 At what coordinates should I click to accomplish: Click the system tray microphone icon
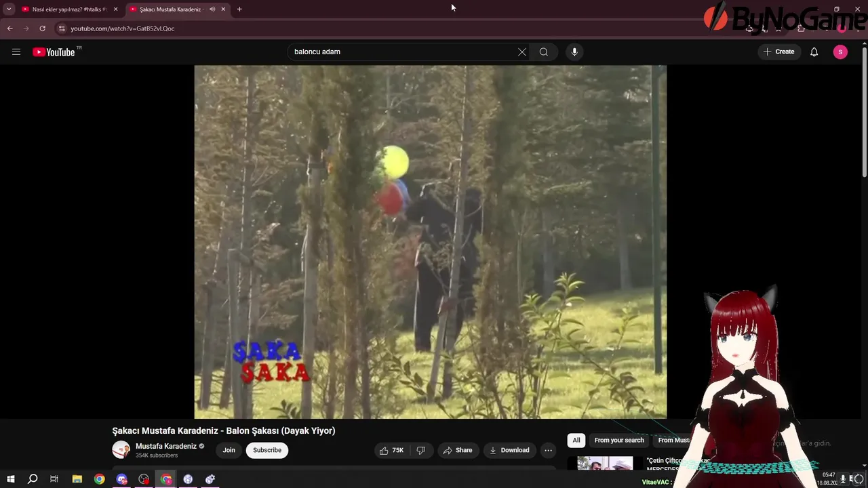[843, 479]
